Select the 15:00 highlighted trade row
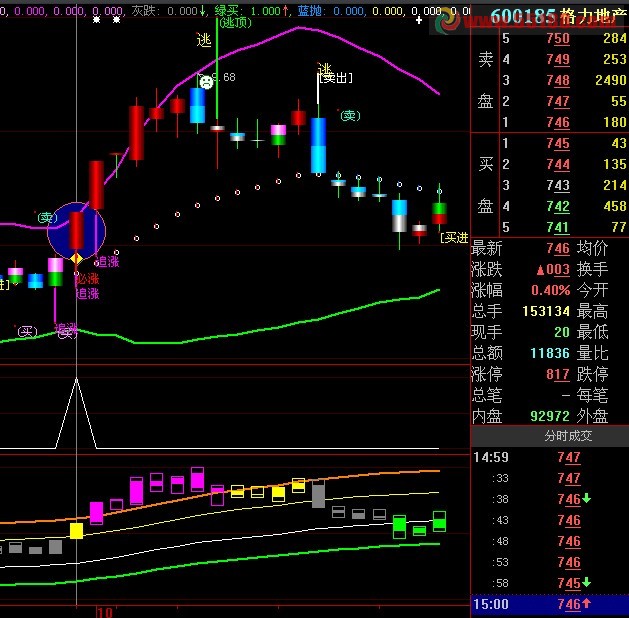The image size is (629, 618). pyautogui.click(x=549, y=604)
